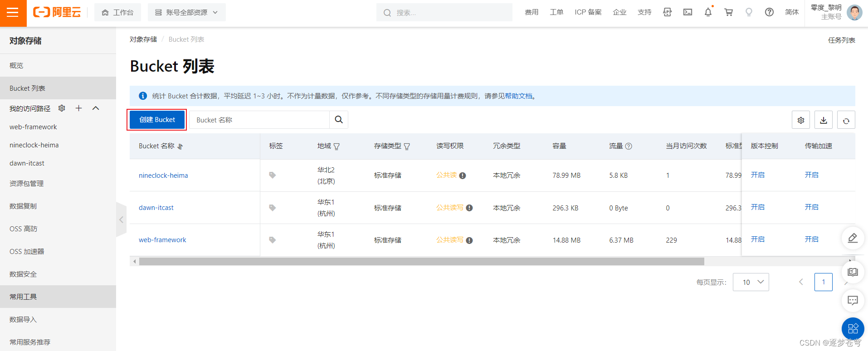Click the floating edit pencil icon
This screenshot has height=351, width=868.
(853, 238)
